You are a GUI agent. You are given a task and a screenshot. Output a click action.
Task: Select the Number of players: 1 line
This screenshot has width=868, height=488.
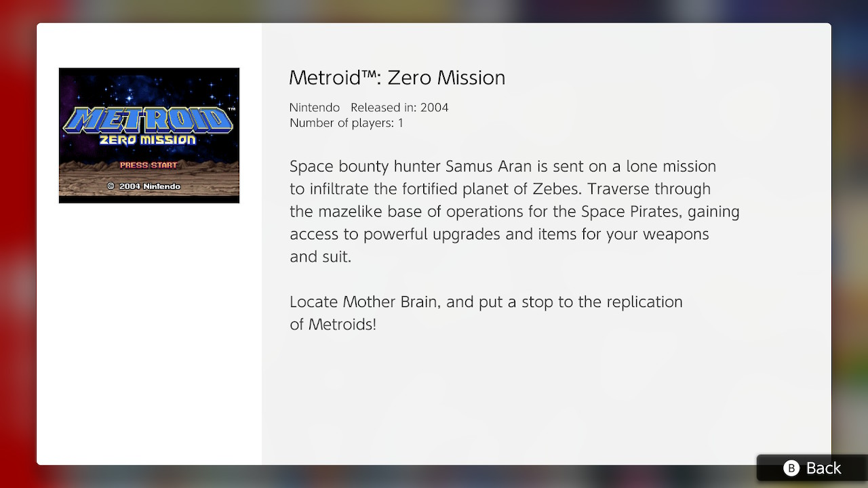point(346,123)
